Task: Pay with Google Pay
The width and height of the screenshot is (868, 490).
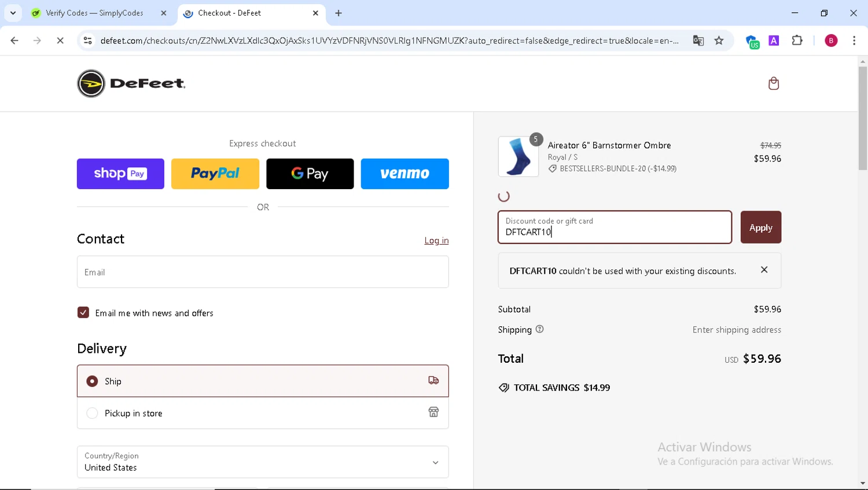Action: [x=310, y=174]
